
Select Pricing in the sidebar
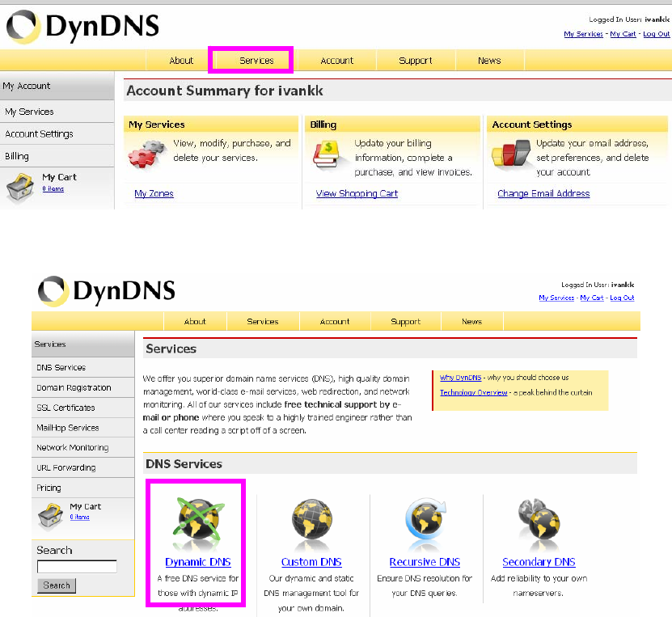pos(82,488)
